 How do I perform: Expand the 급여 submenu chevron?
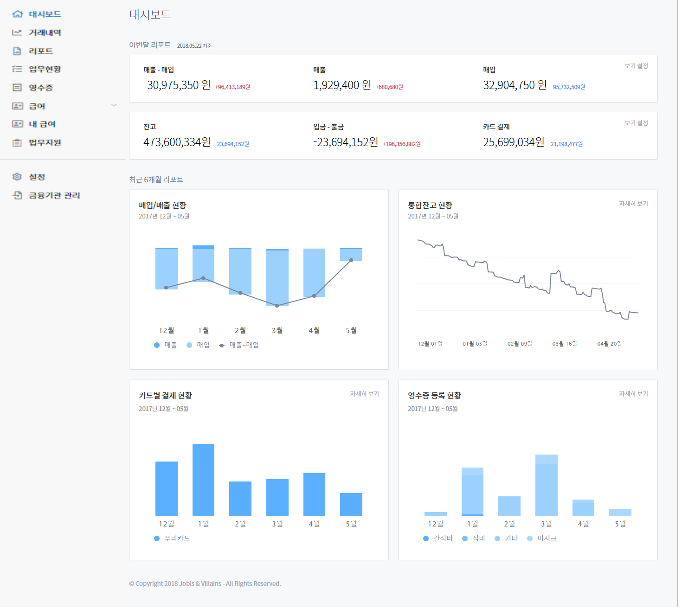(114, 105)
